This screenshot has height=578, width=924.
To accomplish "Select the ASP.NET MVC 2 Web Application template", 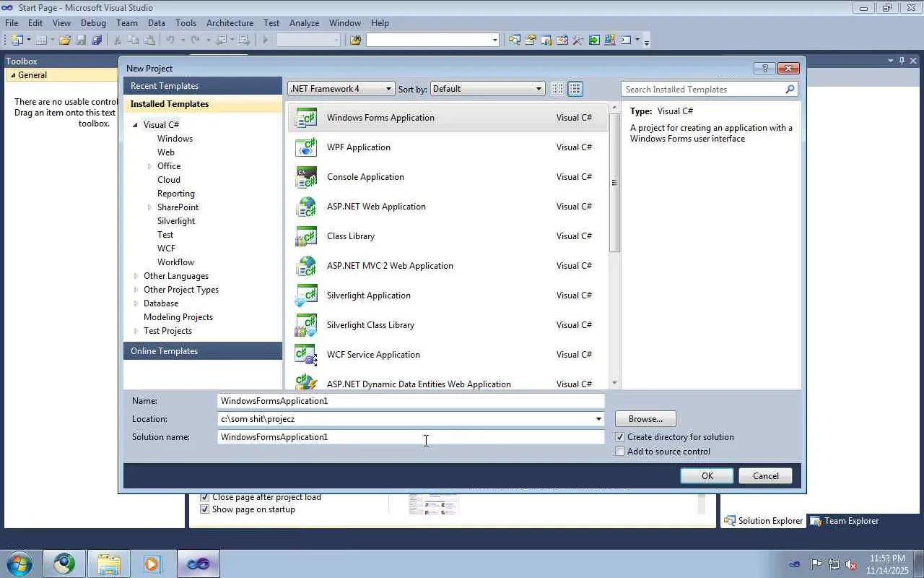I will point(448,266).
